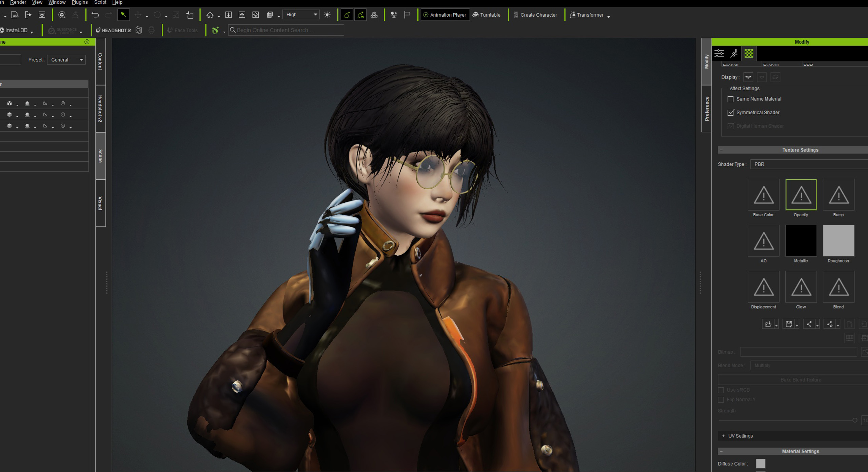Click the flag icon in toolbar
Image resolution: width=868 pixels, height=472 pixels.
[407, 15]
